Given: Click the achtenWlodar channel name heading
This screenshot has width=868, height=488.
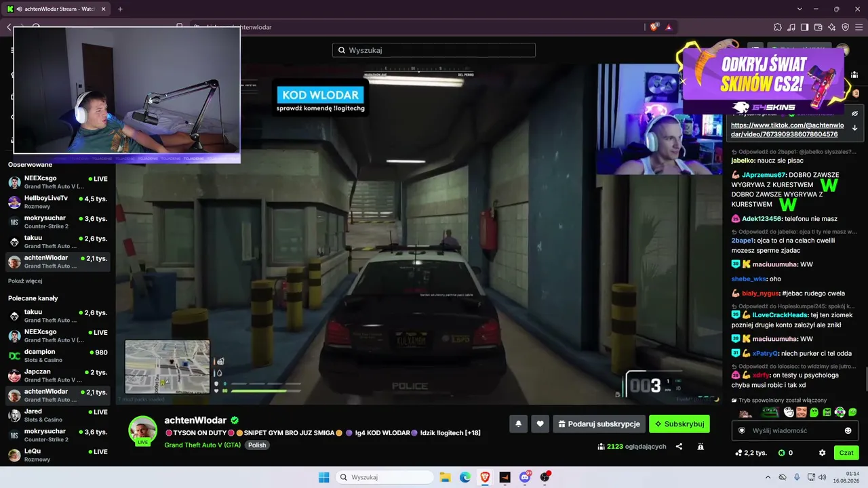Looking at the screenshot, I should click(x=197, y=420).
